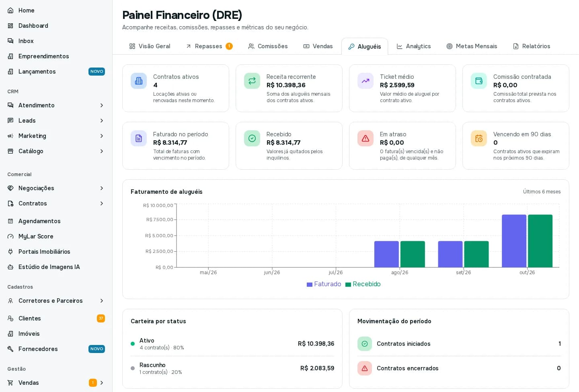Open the Relatórios tab
579x392 pixels.
[532, 46]
